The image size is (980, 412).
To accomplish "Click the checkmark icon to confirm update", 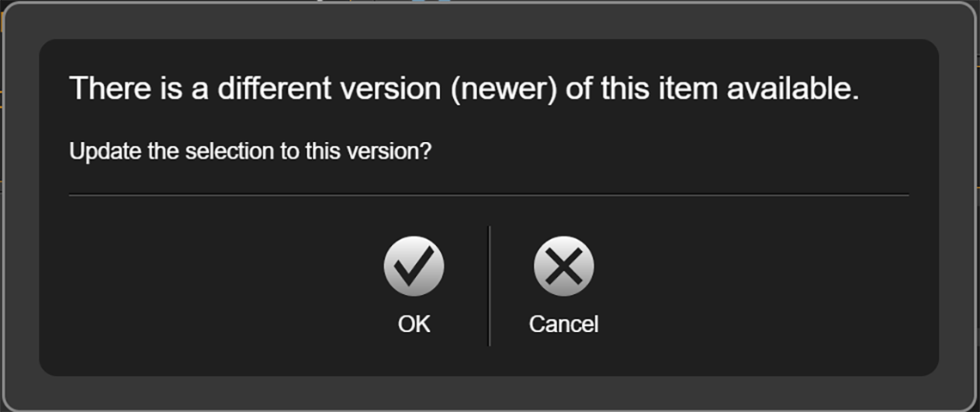I will pos(413,266).
